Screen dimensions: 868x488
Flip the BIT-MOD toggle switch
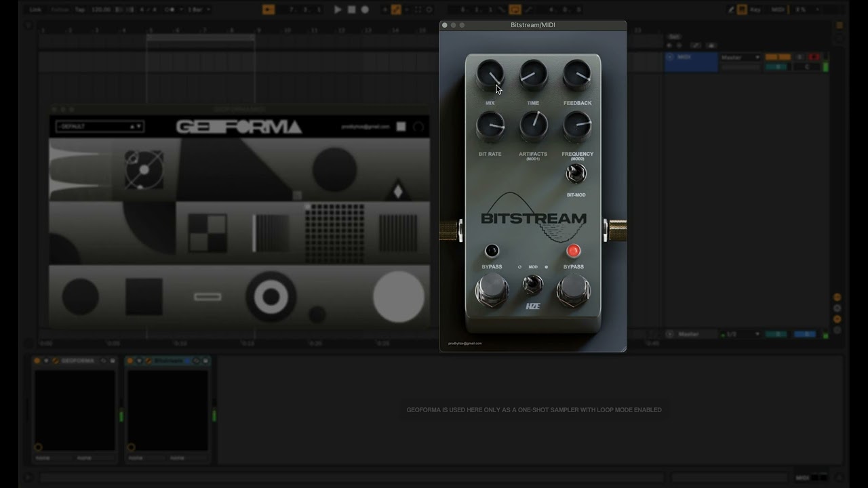click(576, 174)
